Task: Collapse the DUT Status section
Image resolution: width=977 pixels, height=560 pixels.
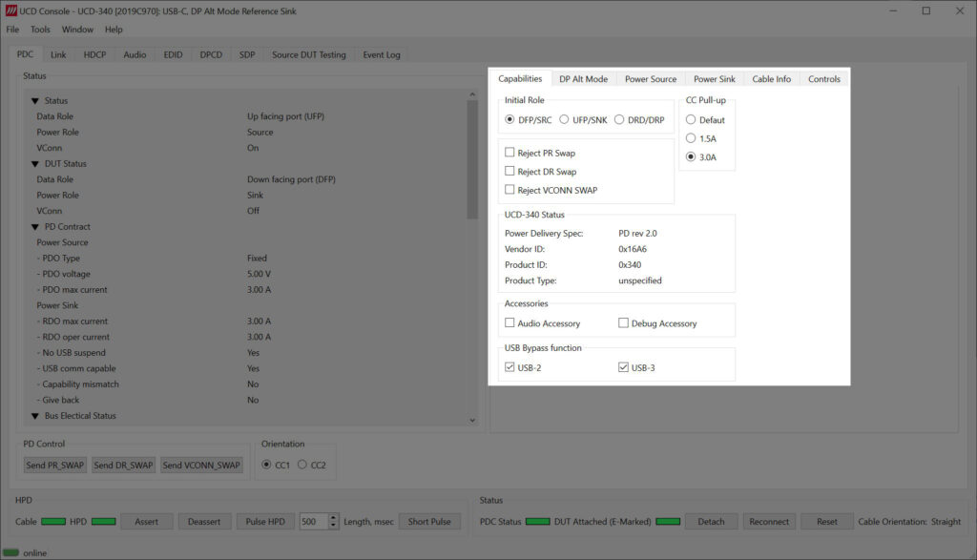Action: coord(35,164)
